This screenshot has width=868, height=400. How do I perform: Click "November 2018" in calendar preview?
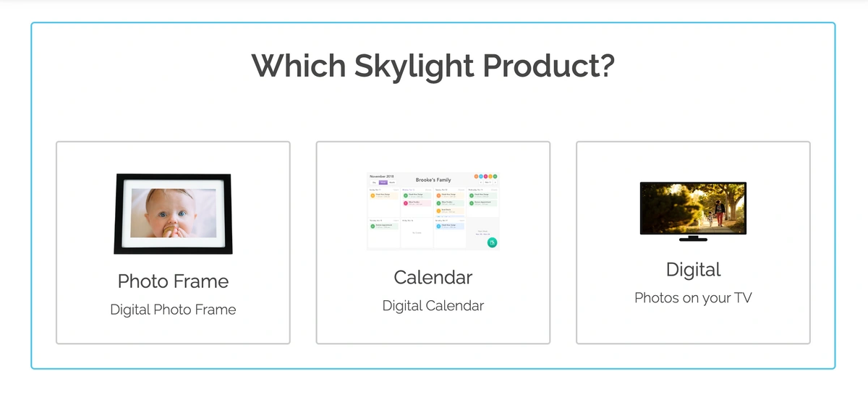pyautogui.click(x=381, y=176)
